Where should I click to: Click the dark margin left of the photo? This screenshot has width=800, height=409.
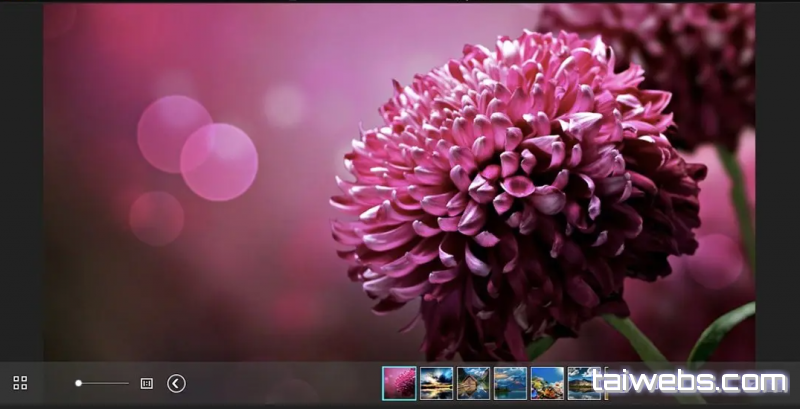(x=20, y=180)
